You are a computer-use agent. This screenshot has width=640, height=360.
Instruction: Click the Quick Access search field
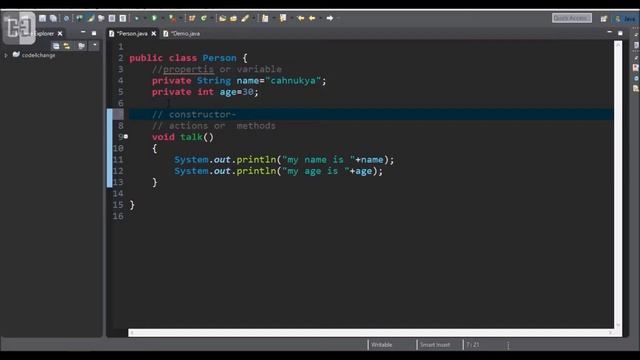coord(572,18)
